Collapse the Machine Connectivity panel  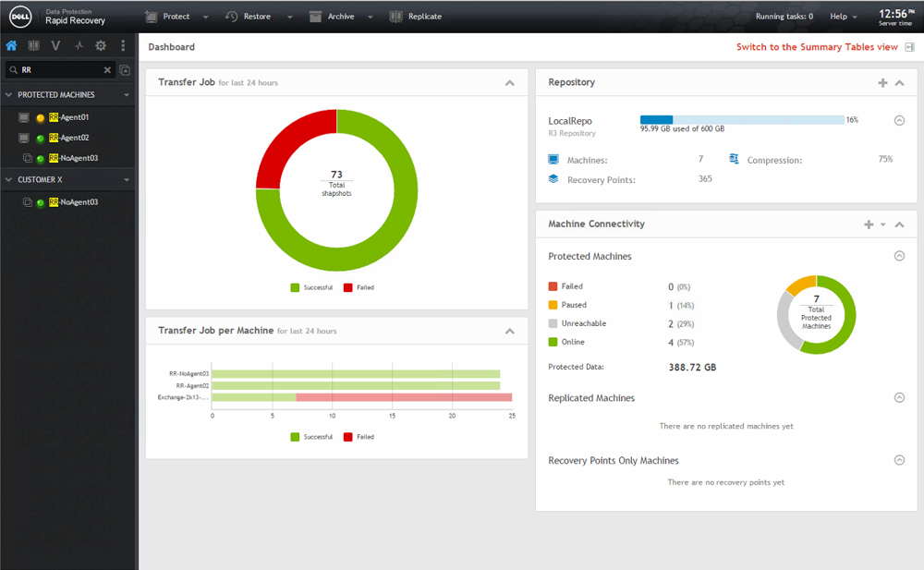point(899,224)
